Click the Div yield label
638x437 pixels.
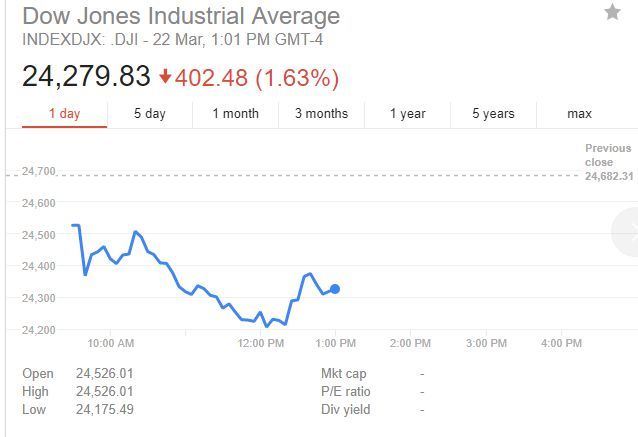coord(345,409)
